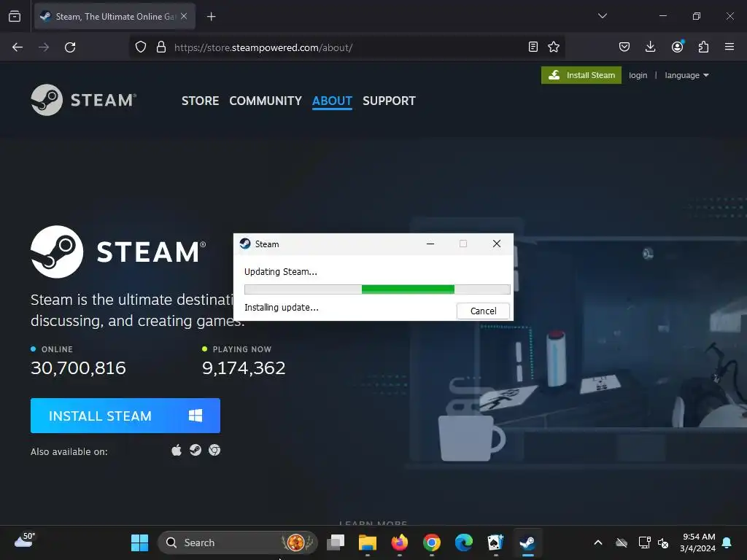The image size is (747, 560).
Task: Open the Windows Start menu
Action: tap(139, 542)
